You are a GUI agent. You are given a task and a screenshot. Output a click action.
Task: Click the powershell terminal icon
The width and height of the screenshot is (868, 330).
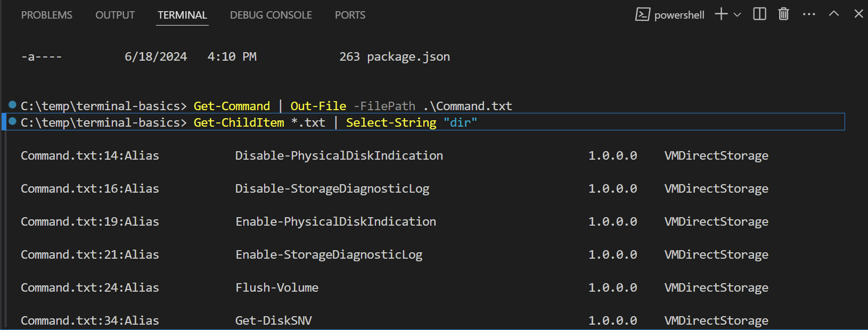coord(642,15)
